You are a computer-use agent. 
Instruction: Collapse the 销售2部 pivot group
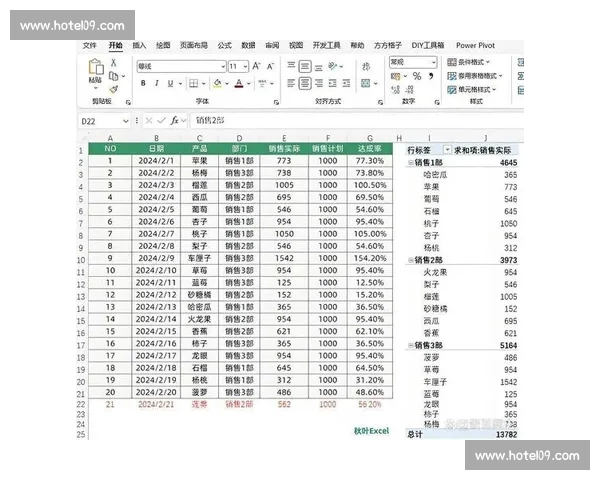point(411,260)
